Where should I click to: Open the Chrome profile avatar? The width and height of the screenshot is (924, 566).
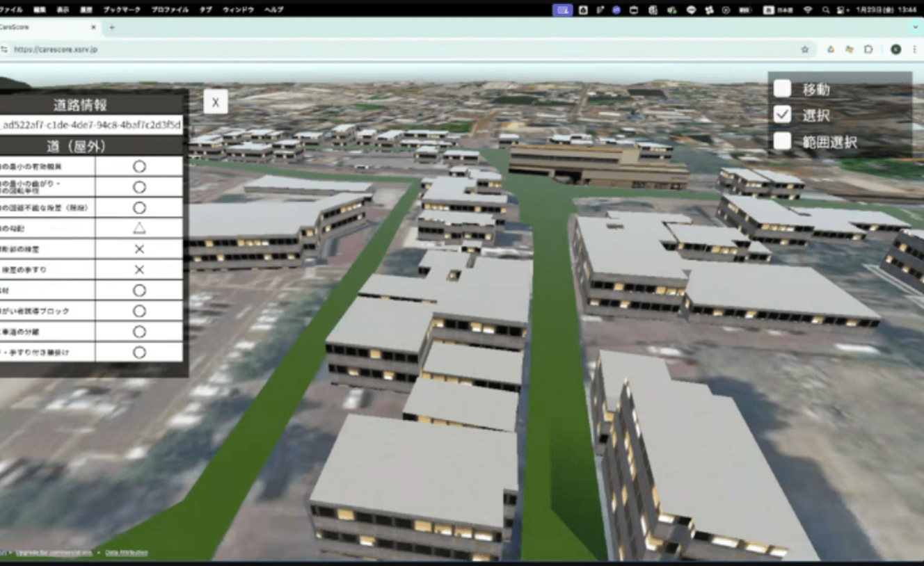[x=895, y=49]
